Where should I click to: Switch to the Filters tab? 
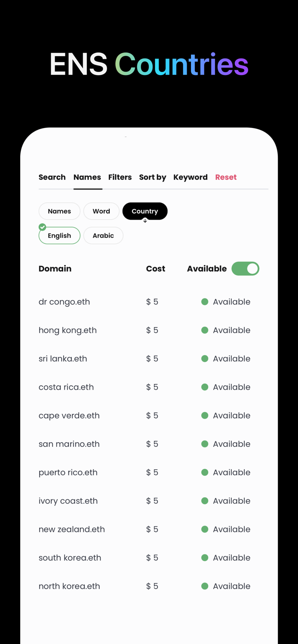(120, 177)
